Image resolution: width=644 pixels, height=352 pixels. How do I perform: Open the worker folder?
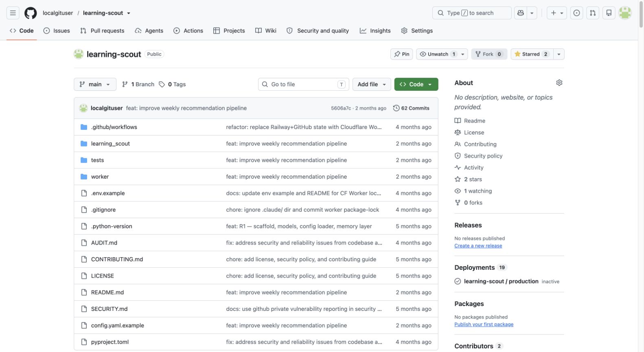100,177
